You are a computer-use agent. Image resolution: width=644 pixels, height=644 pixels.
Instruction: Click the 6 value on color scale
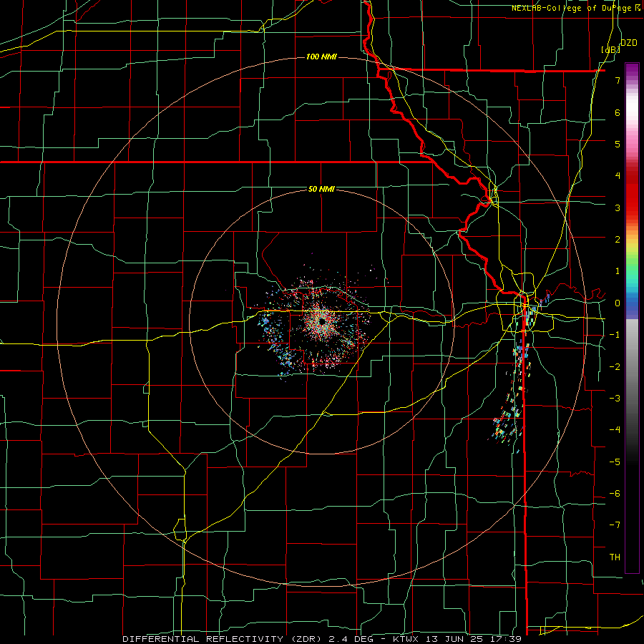[618, 112]
